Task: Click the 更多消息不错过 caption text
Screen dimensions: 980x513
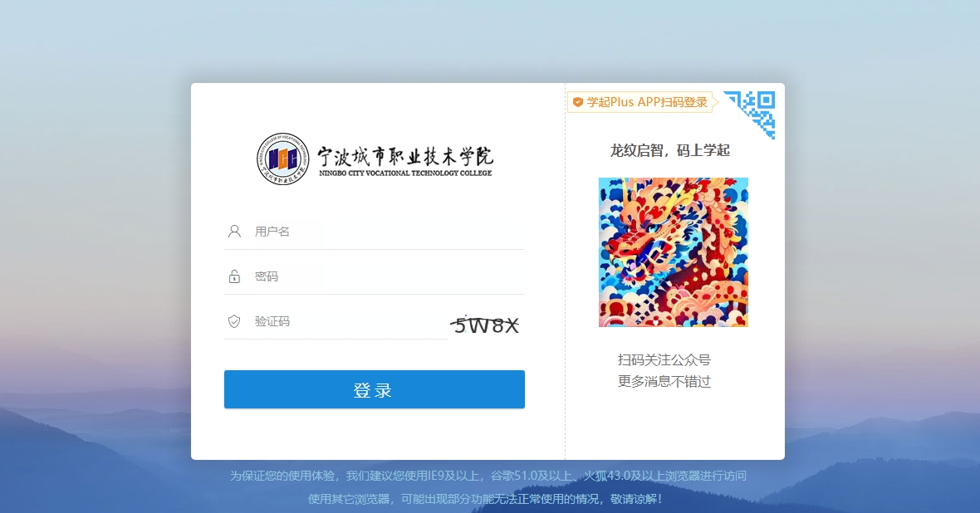Action: 664,382
